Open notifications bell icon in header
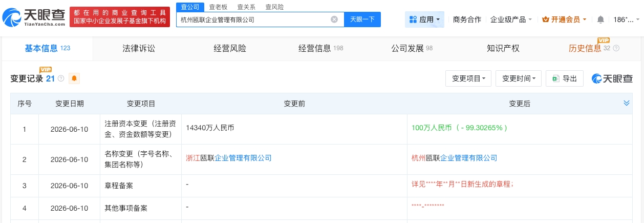Viewport: 644px width, 223px height. [600, 19]
